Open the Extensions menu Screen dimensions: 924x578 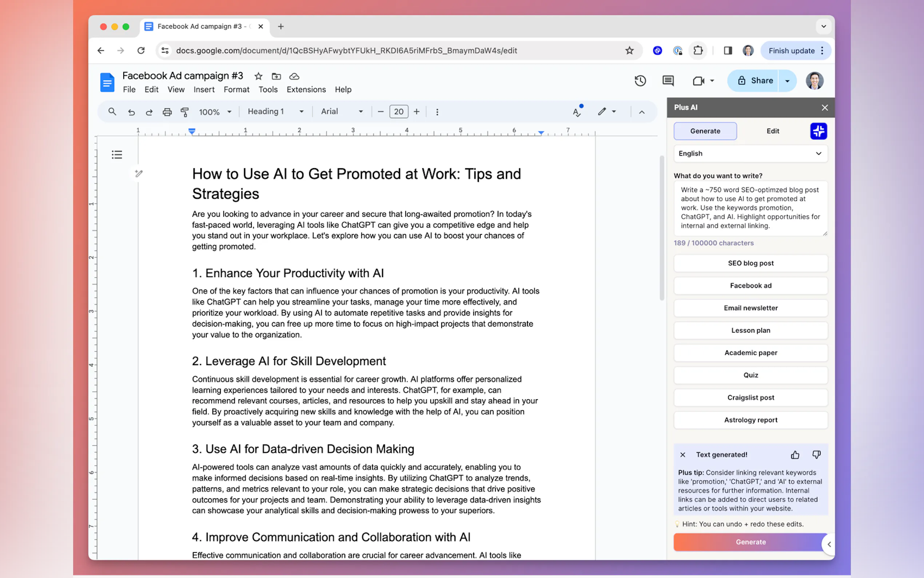point(306,90)
